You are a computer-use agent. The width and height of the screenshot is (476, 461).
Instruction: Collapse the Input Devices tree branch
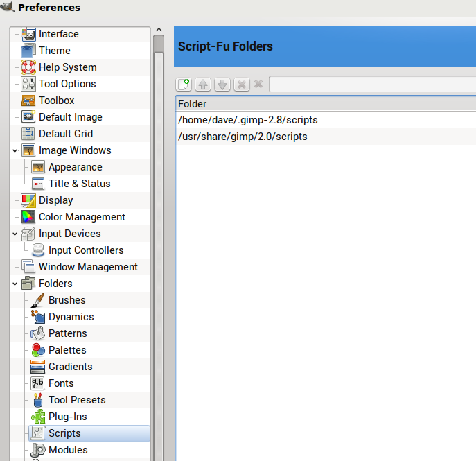click(x=15, y=234)
